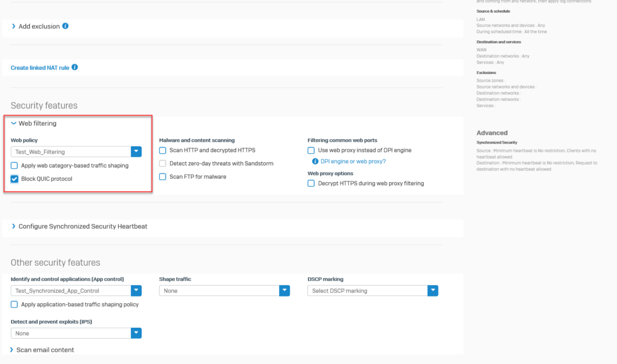
Task: Click the Other security features heading
Action: tap(55, 263)
